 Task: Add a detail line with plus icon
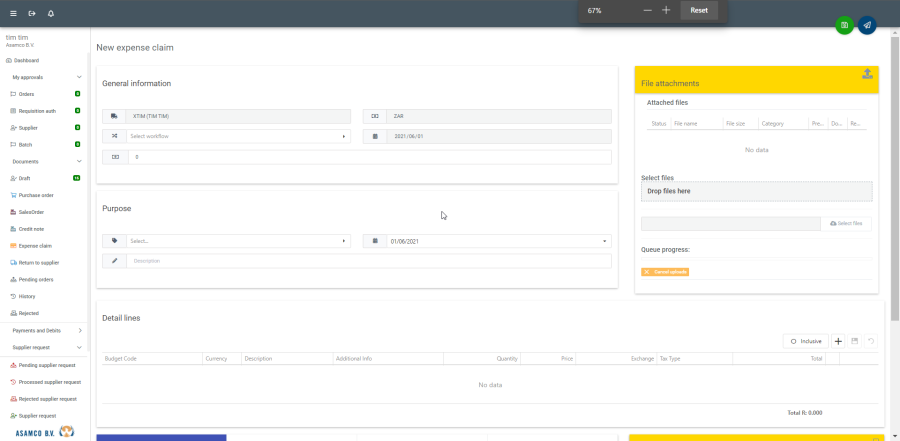pos(838,341)
